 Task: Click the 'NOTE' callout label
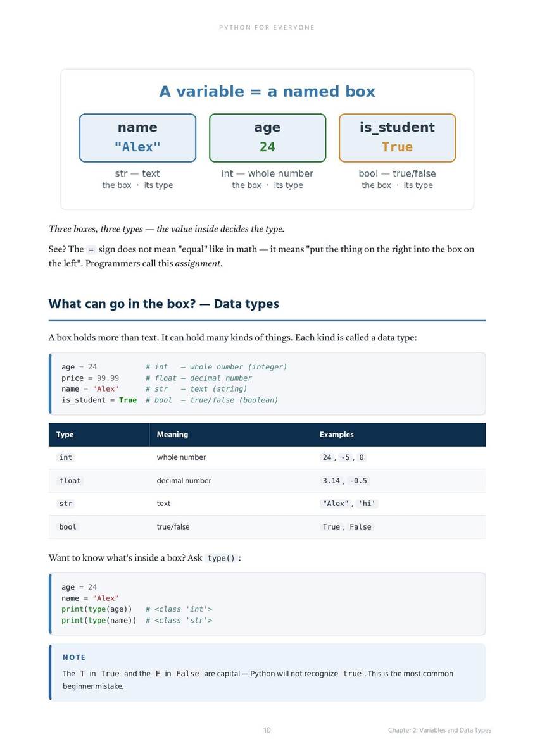click(74, 658)
